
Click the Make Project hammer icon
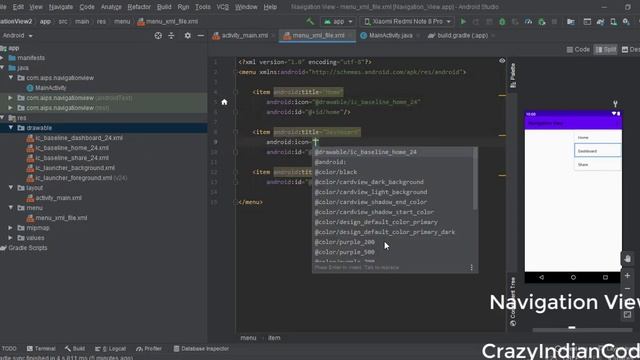point(310,22)
